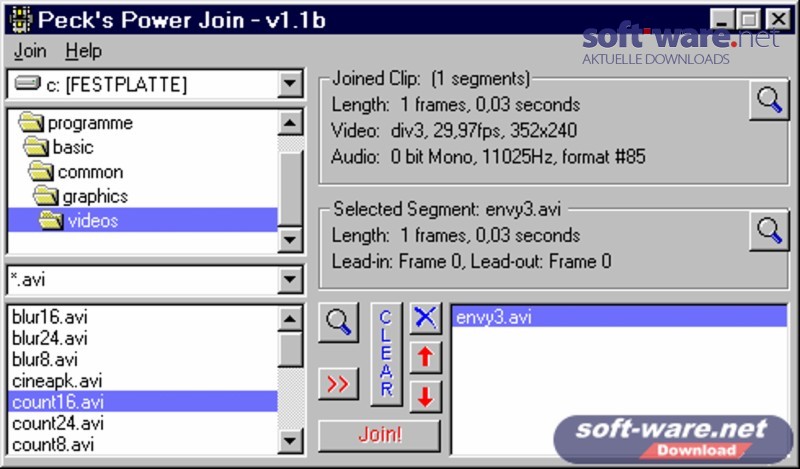Click the Peck's Power Join title bar icon
800x469 pixels.
pos(20,20)
